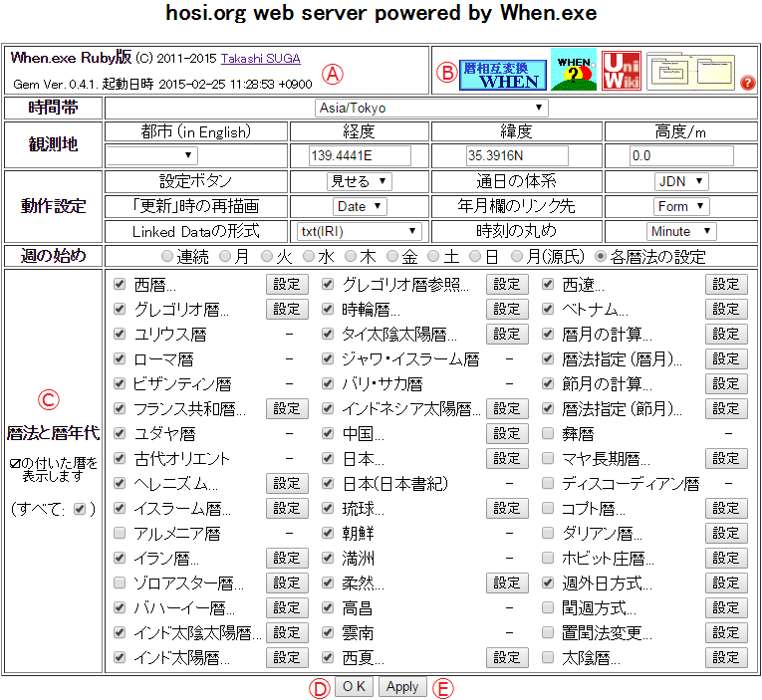Click the altitude field showing 0.0
The height and width of the screenshot is (700, 762).
[x=681, y=156]
